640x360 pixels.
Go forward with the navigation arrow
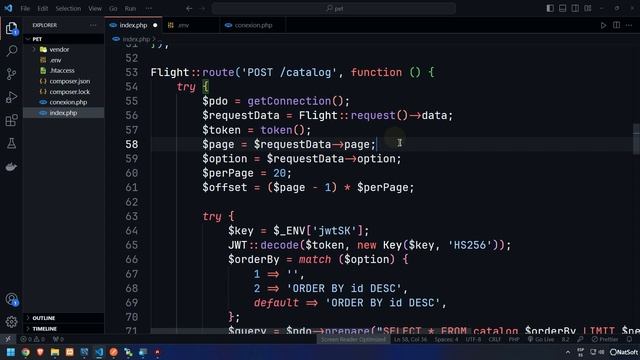click(x=202, y=8)
